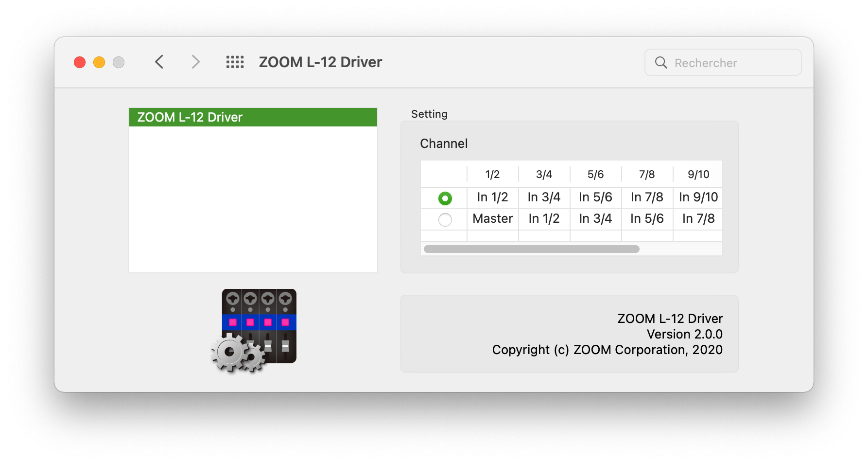This screenshot has width=868, height=464.
Task: Select the In 1/2 channel mapping radio
Action: pos(445,198)
